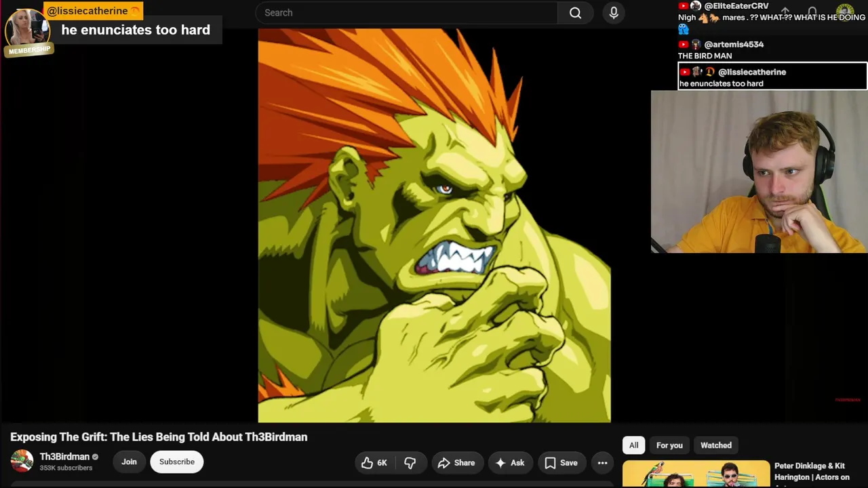Select the Watched filter chip
The height and width of the screenshot is (488, 868).
click(x=716, y=445)
